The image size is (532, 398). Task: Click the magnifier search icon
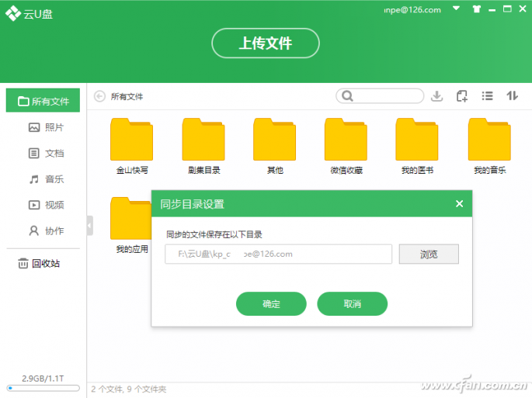click(x=347, y=96)
